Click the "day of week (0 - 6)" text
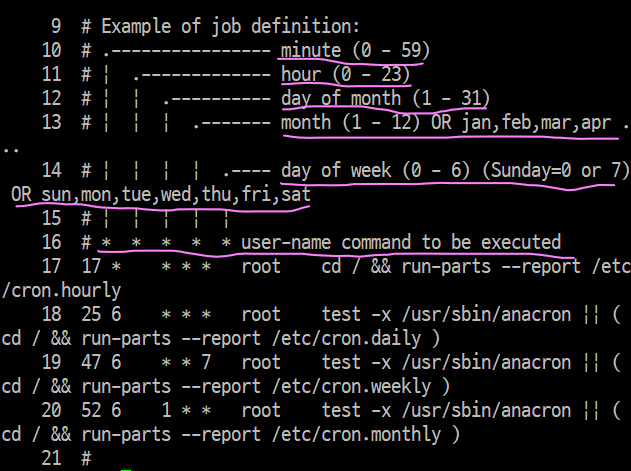The image size is (631, 471). click(375, 171)
